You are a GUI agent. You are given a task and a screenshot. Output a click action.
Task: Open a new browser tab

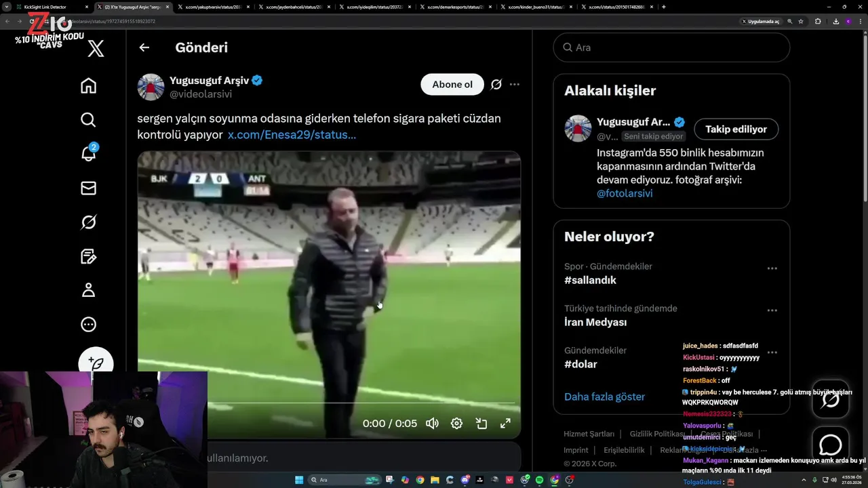[663, 7]
